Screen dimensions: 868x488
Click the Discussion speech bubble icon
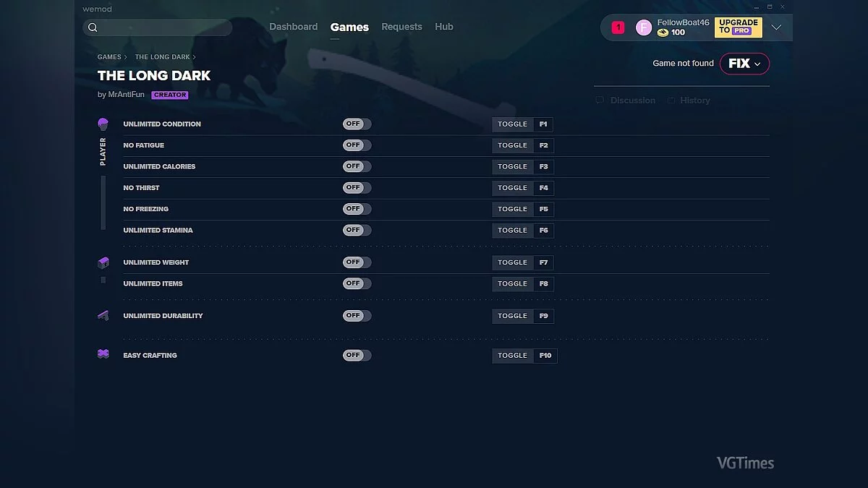point(600,100)
